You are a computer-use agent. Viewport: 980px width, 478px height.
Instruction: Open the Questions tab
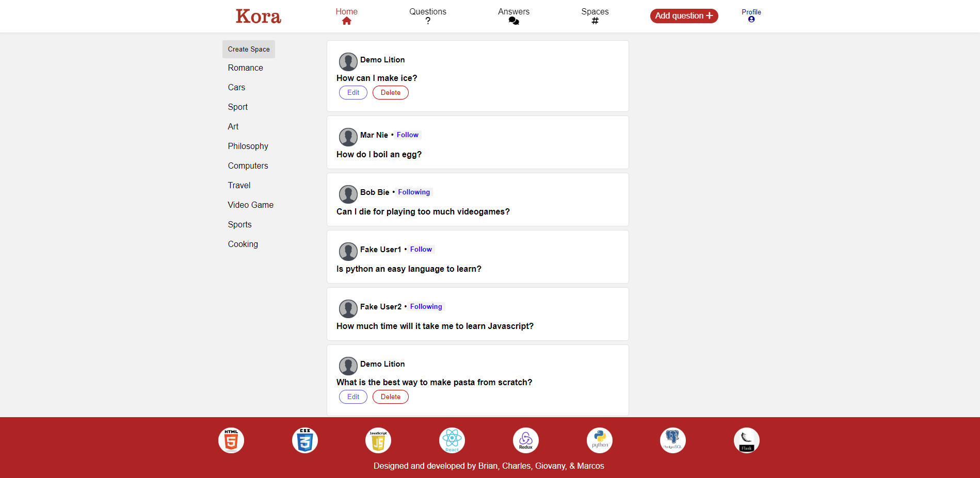[x=427, y=16]
